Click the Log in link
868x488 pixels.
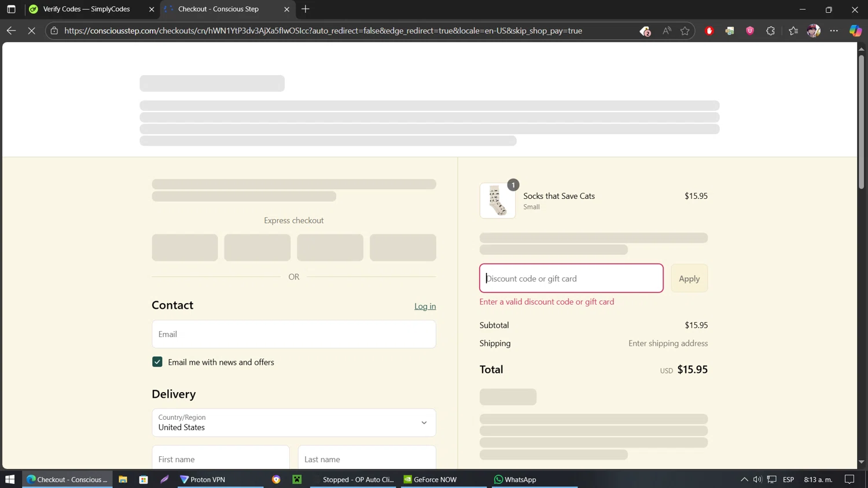(x=425, y=306)
